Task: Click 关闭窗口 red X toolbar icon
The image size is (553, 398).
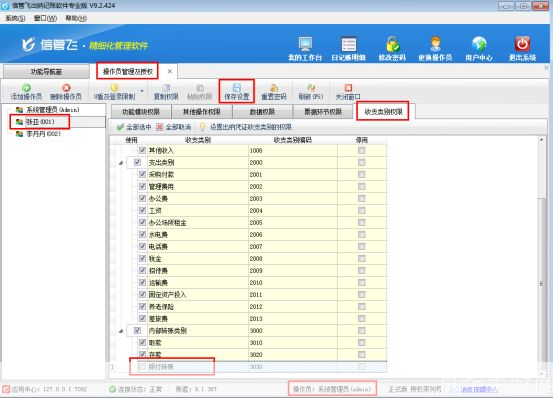Action: [x=348, y=87]
